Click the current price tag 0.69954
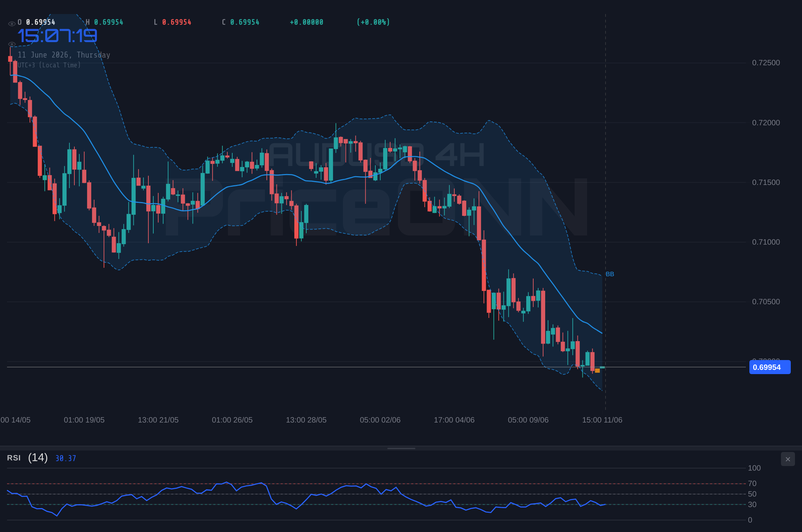 point(770,367)
